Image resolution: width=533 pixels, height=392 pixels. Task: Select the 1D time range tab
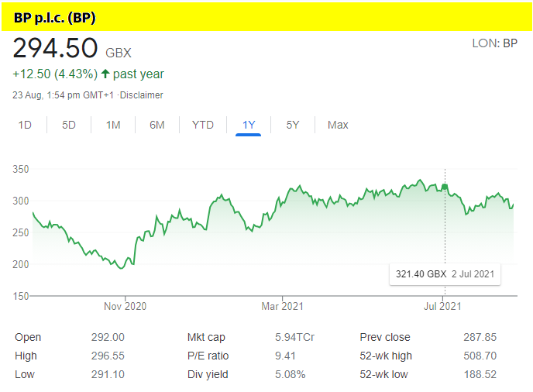tap(25, 125)
